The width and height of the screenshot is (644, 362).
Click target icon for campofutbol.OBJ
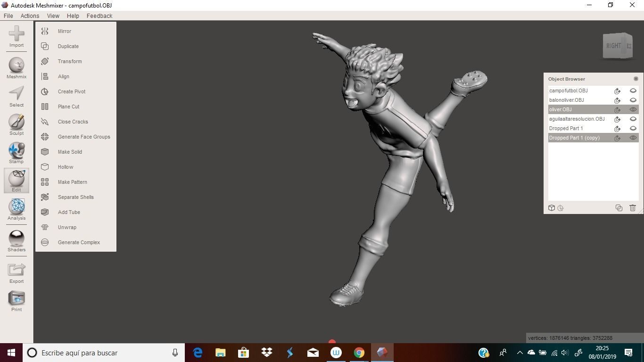click(x=617, y=91)
